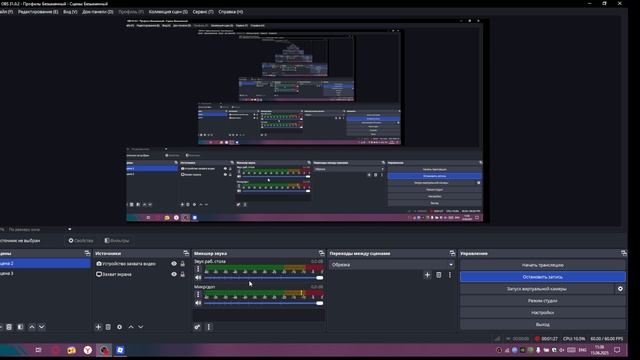Click the Остановить запись button
Image resolution: width=640 pixels, height=360 pixels.
(x=542, y=277)
